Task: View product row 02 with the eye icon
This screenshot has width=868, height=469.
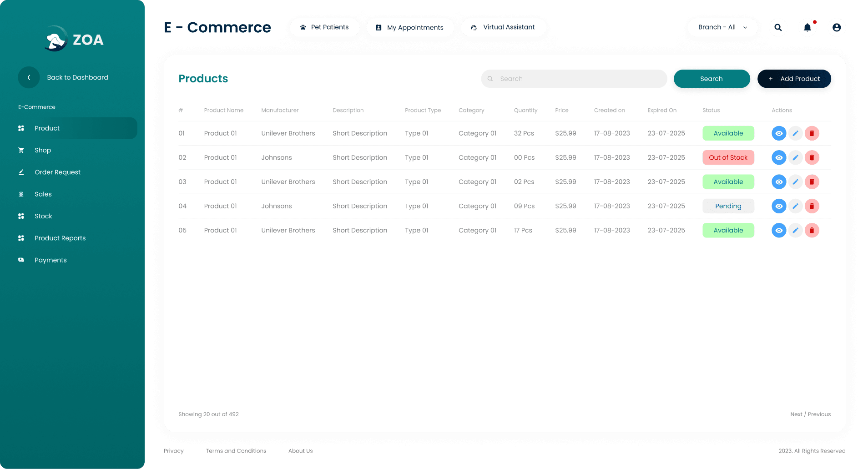Action: tap(779, 157)
